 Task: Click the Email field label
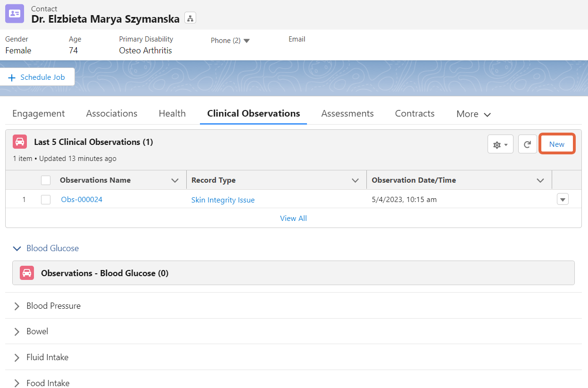click(x=297, y=39)
